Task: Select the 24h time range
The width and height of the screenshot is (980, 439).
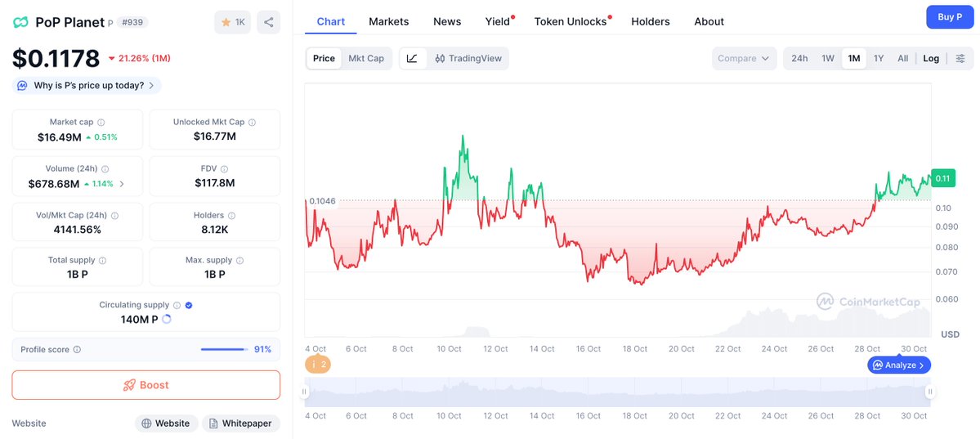Action: pos(799,58)
